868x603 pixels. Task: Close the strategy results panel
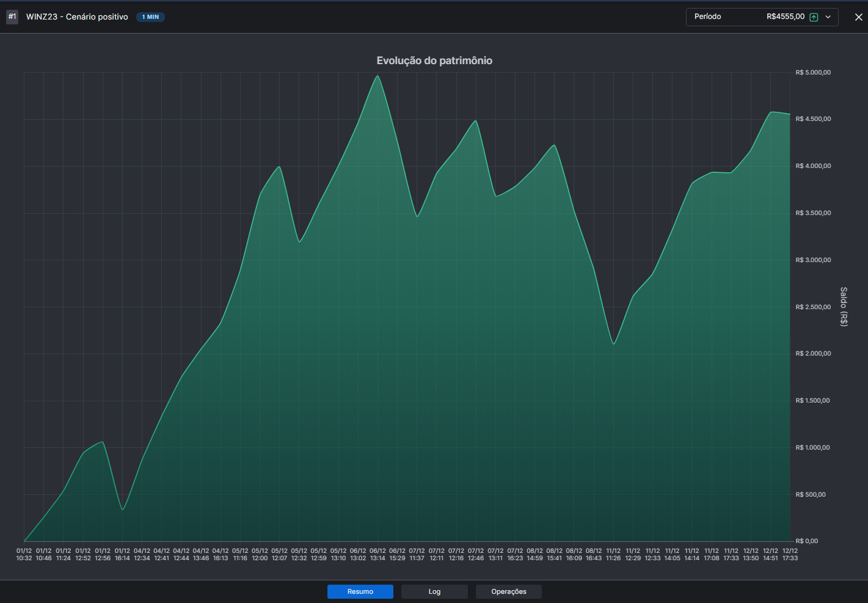[858, 17]
